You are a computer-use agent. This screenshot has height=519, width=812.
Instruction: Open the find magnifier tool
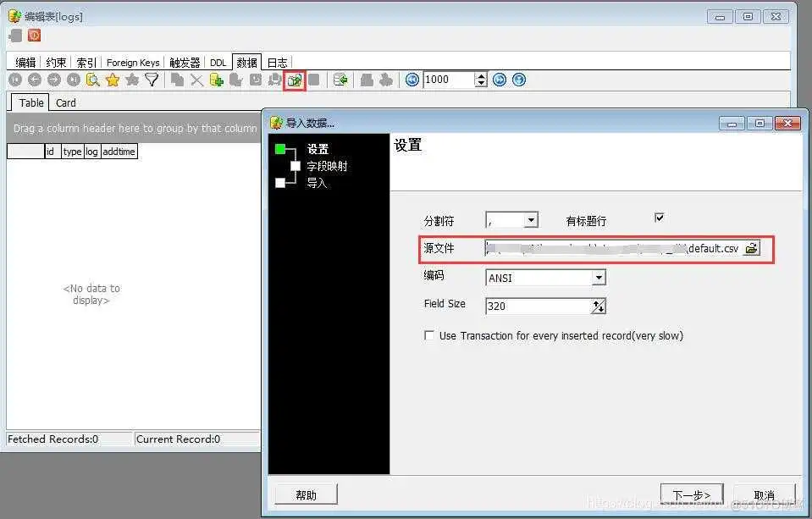92,80
